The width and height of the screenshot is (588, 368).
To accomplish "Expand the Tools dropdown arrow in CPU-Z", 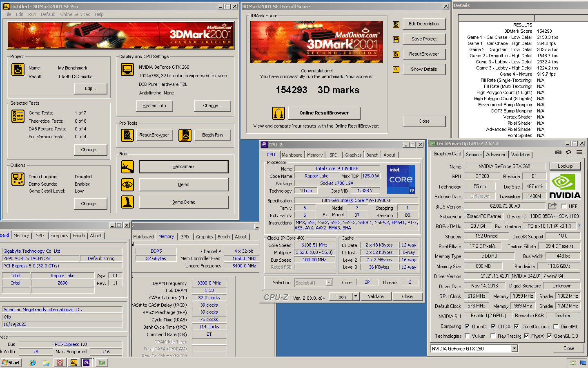I will pyautogui.click(x=356, y=296).
